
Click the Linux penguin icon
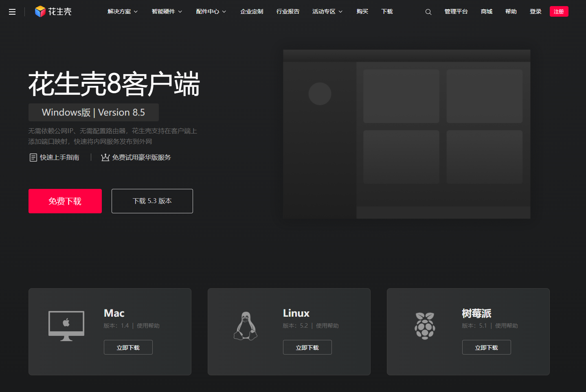(x=246, y=326)
